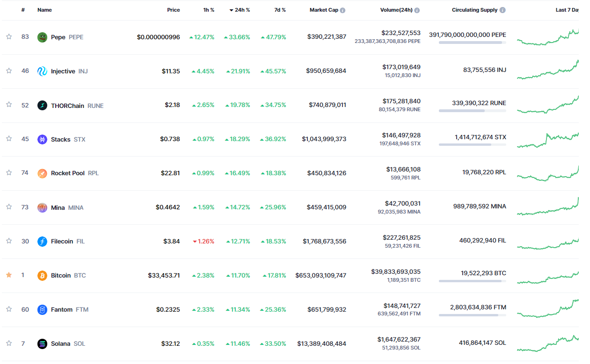The width and height of the screenshot is (590, 364).
Task: Click the Fantom coin logo icon
Action: [x=42, y=309]
